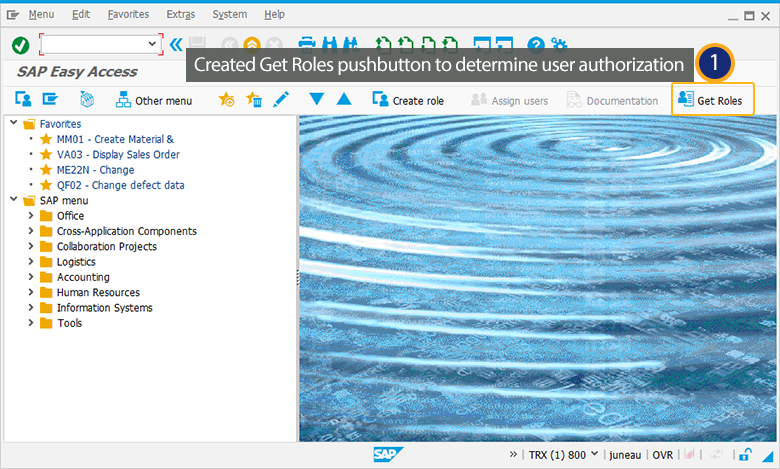Click the Generate Shortcut icon

pos(504,45)
